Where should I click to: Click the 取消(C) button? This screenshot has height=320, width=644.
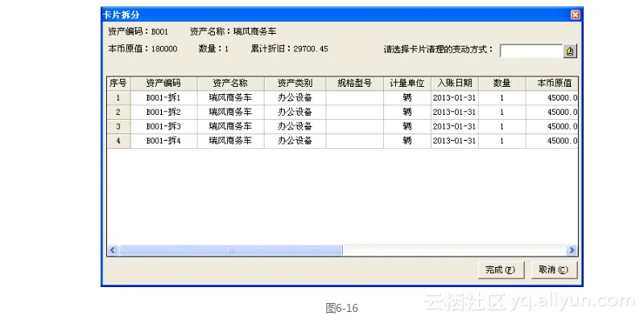pyautogui.click(x=554, y=270)
